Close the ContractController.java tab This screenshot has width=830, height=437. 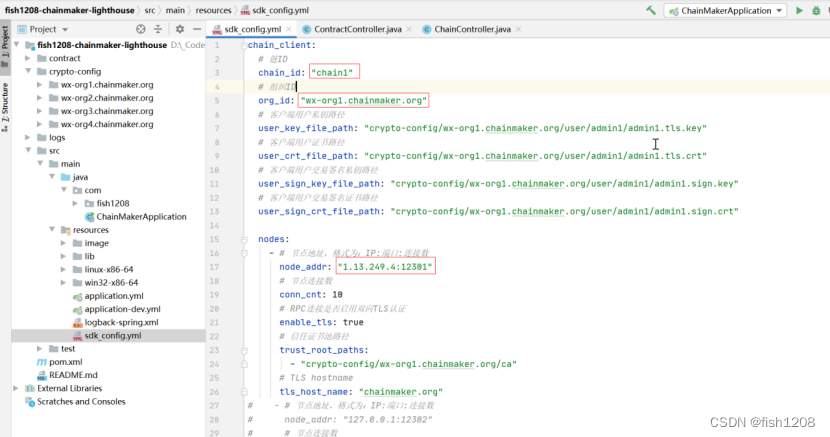pos(409,29)
